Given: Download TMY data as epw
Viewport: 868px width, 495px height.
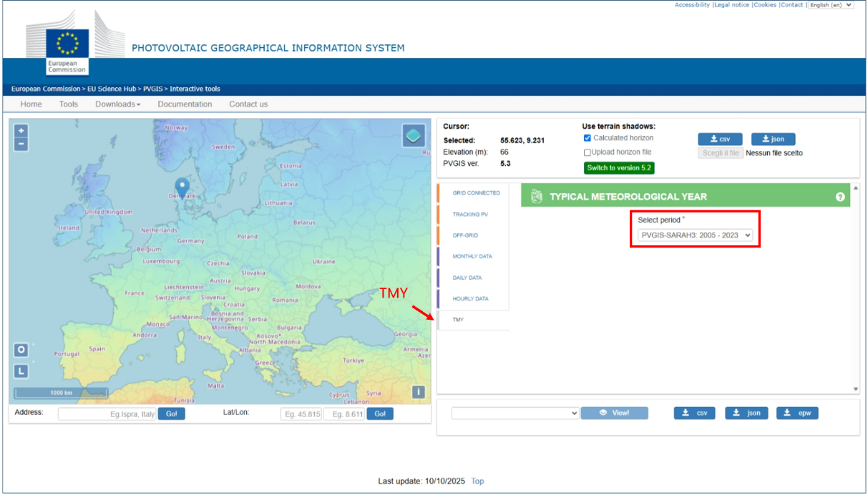Looking at the screenshot, I should [x=797, y=413].
